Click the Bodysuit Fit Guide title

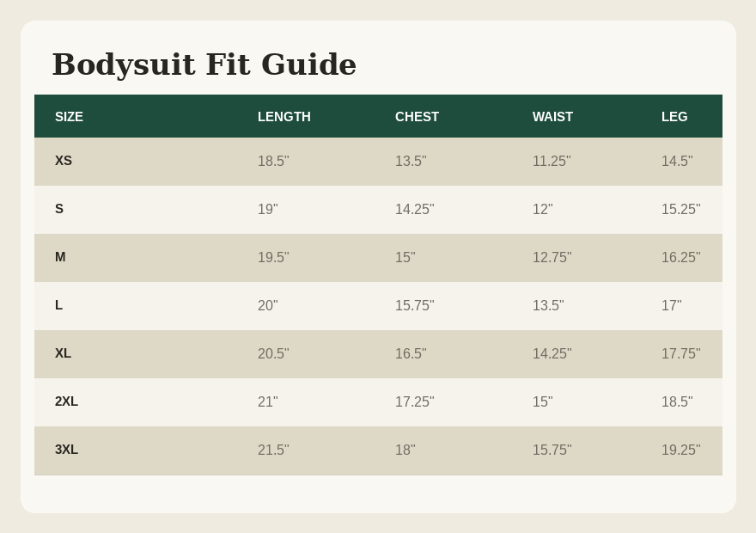[204, 64]
